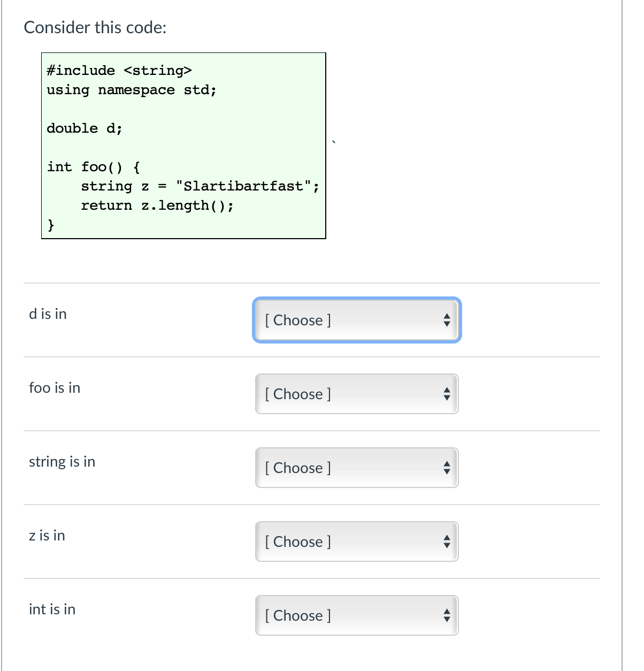644x671 pixels.
Task: Click the 'Consider this code:' heading text
Action: click(95, 27)
